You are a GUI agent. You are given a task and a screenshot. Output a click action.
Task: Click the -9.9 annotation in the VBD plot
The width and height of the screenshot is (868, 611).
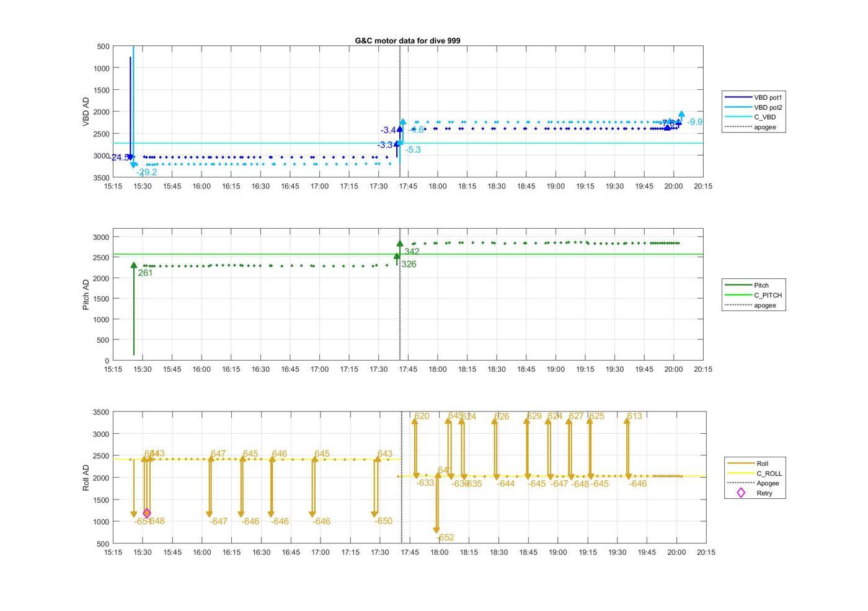coord(695,122)
